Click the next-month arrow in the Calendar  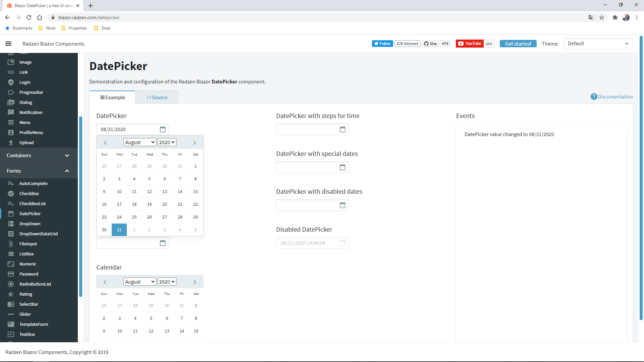coord(195,282)
